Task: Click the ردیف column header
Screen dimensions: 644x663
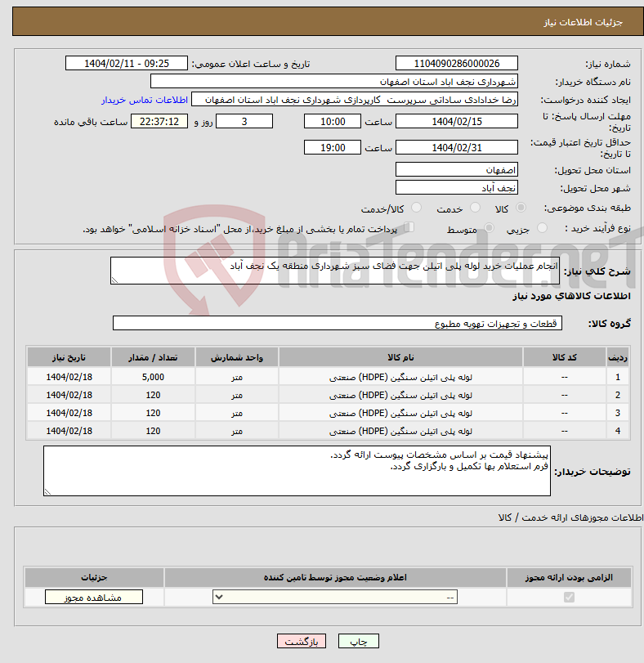Action: [618, 358]
